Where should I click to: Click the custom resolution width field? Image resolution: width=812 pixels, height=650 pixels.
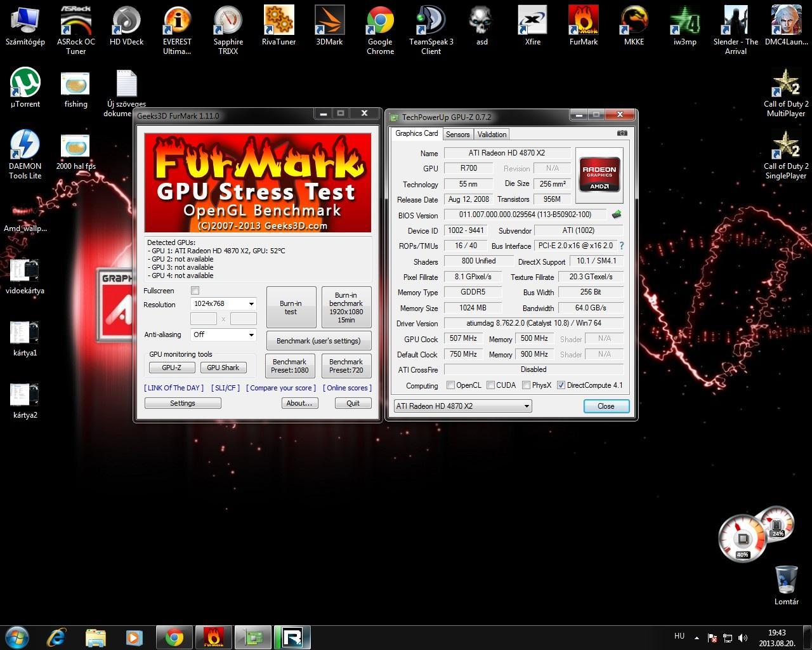pos(204,319)
